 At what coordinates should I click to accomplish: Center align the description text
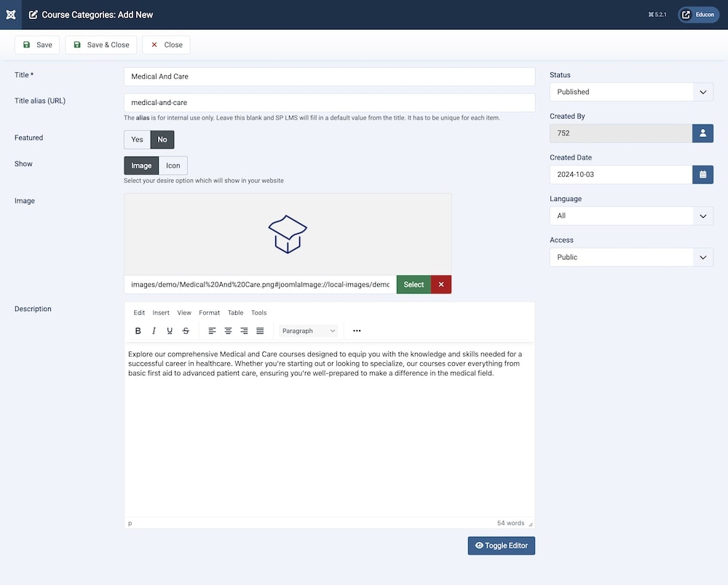click(x=228, y=331)
